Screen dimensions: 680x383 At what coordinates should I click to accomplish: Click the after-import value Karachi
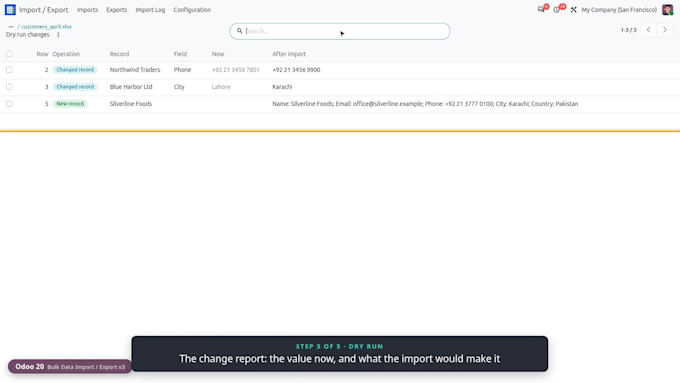pyautogui.click(x=282, y=87)
